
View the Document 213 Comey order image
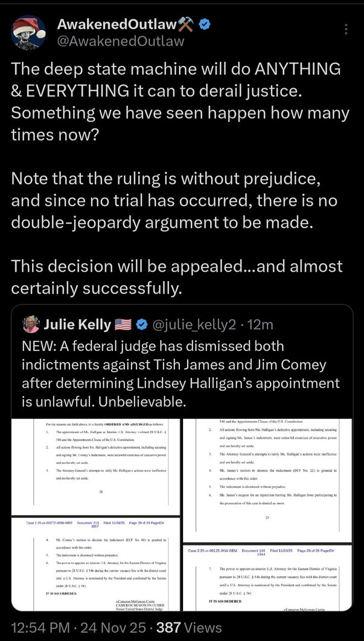tap(96, 564)
